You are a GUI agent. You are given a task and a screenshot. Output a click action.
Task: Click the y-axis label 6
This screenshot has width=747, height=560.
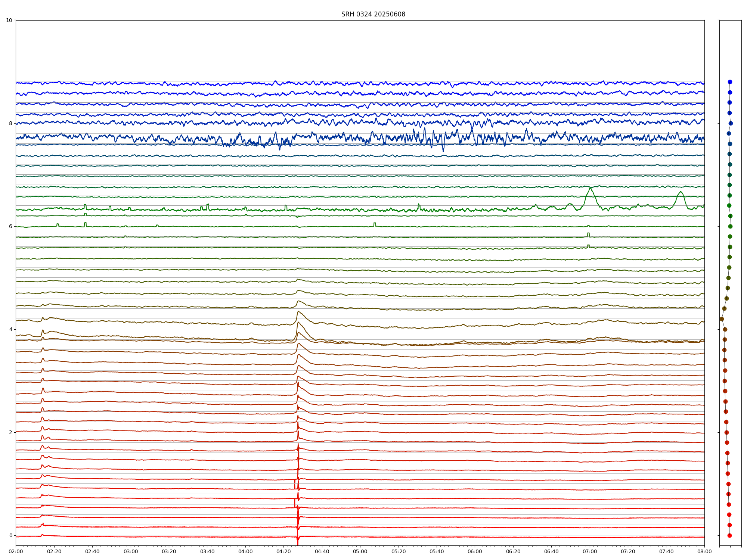(10, 226)
